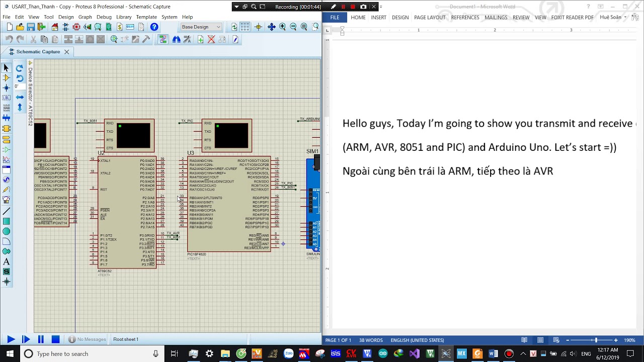This screenshot has width=644, height=362.
Task: Click the Zoom In magnifier icon
Action: [x=282, y=27]
